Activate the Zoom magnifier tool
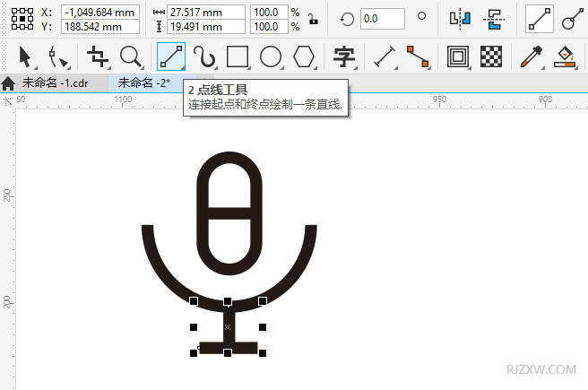This screenshot has width=588, height=390. [x=131, y=57]
